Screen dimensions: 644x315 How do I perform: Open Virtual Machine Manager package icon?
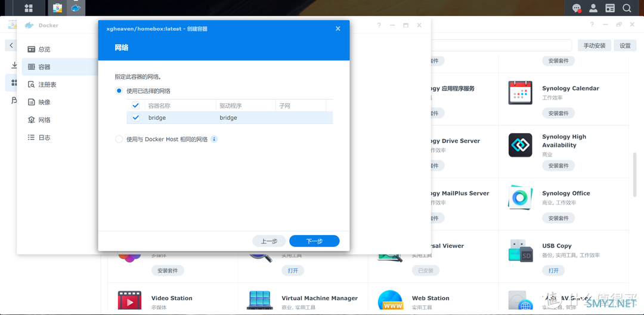pos(259,301)
